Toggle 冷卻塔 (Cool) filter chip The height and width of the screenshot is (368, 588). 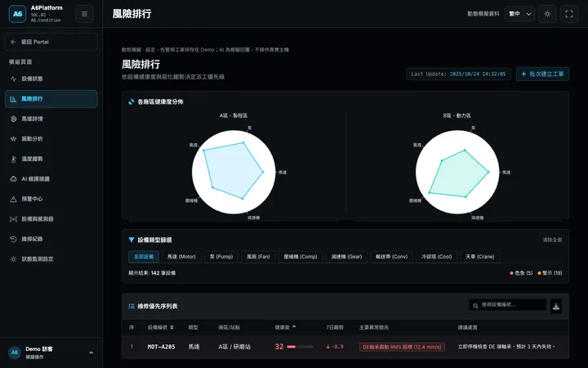click(436, 257)
